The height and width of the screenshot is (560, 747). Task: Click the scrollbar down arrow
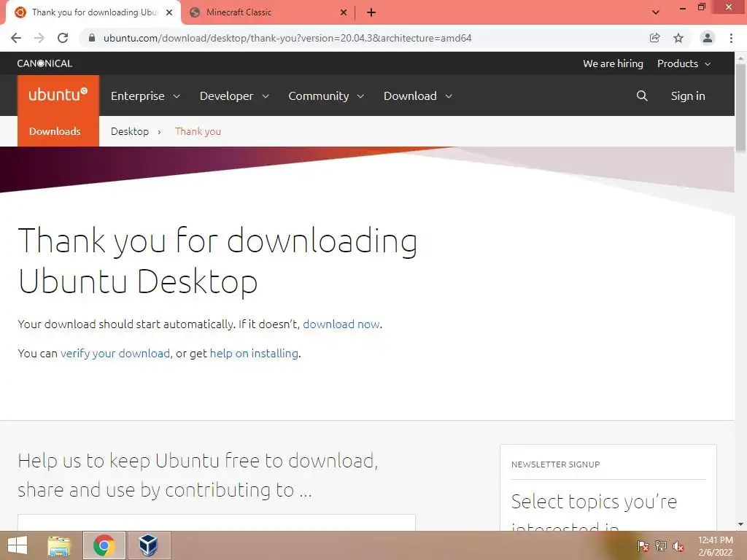click(x=740, y=525)
